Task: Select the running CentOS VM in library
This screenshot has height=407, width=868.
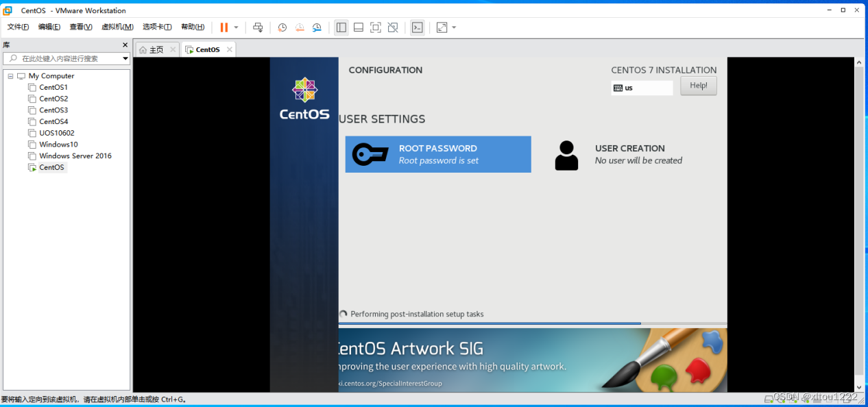Action: [x=51, y=167]
